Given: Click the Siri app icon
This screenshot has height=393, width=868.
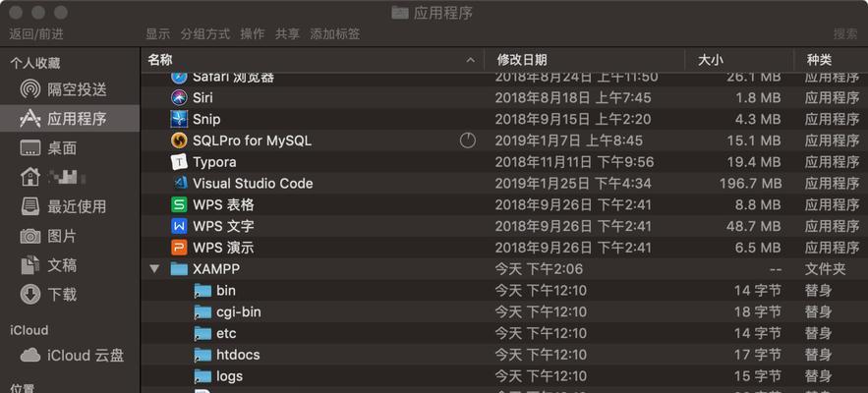Looking at the screenshot, I should point(179,98).
